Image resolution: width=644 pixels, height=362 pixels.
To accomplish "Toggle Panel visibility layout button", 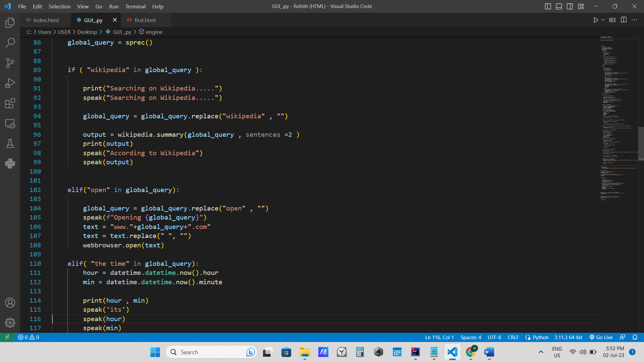I will point(559,6).
